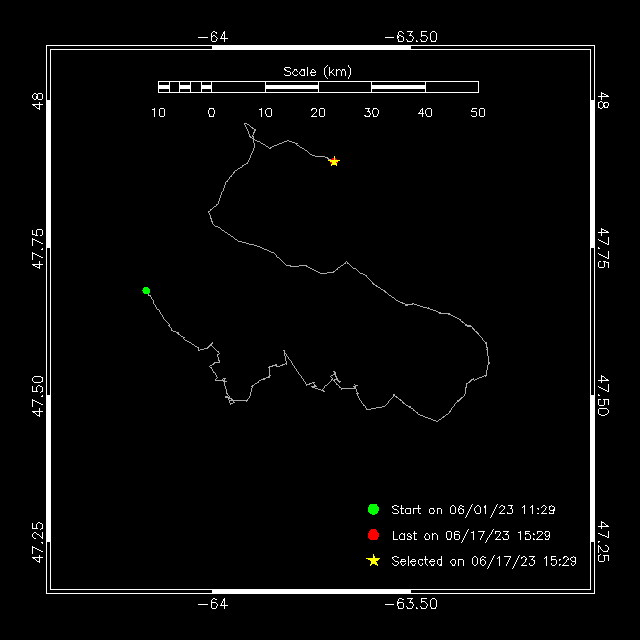Click the left latitude label '47.50'
This screenshot has width=640, height=640.
point(38,396)
